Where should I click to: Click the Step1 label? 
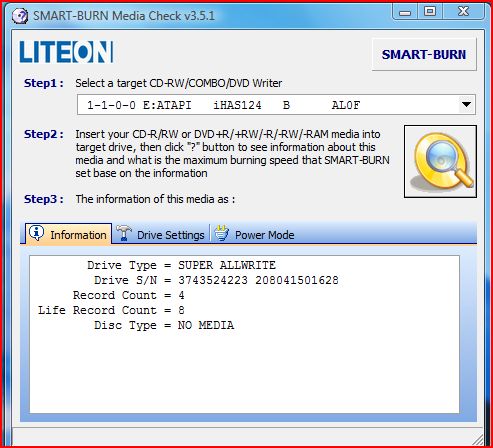[x=43, y=83]
